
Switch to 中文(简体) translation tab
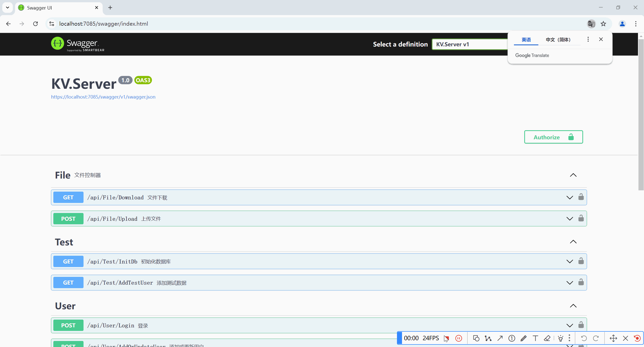(x=558, y=40)
